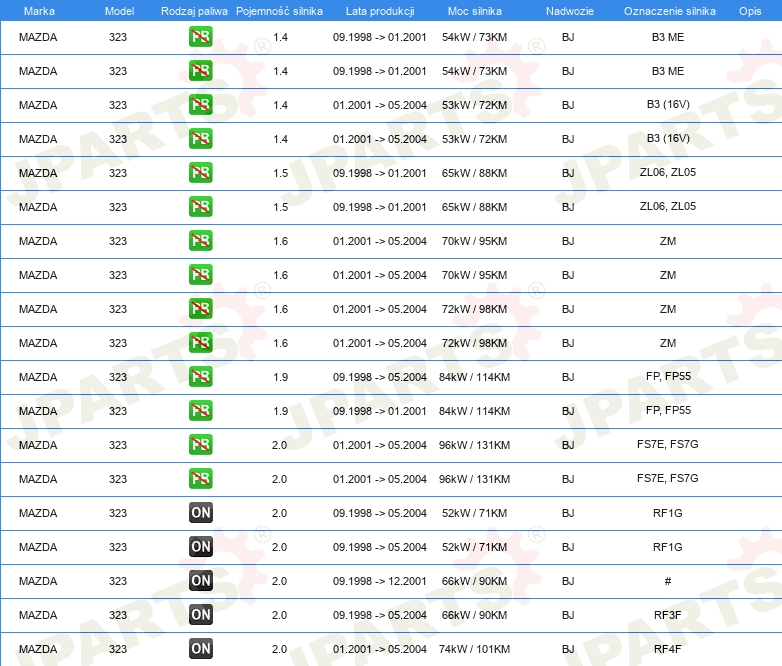Click the # engine code cell
The height and width of the screenshot is (666, 782).
[667, 581]
